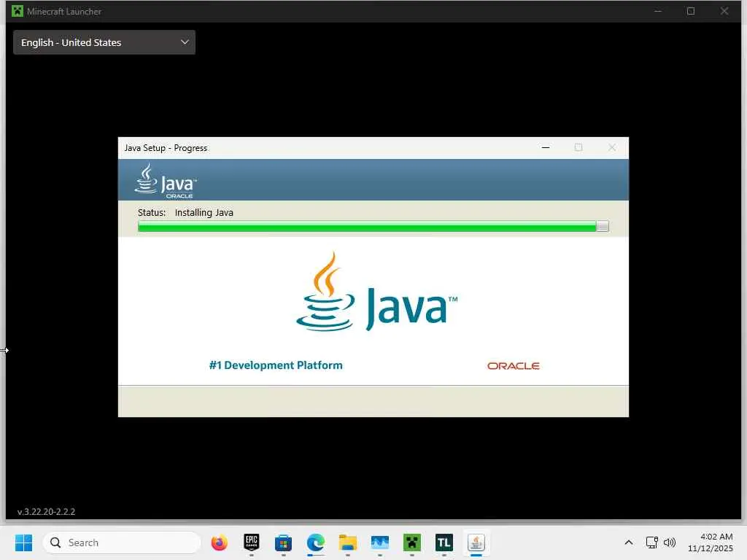Click the Windows Start button
This screenshot has width=747, height=560.
[24, 542]
